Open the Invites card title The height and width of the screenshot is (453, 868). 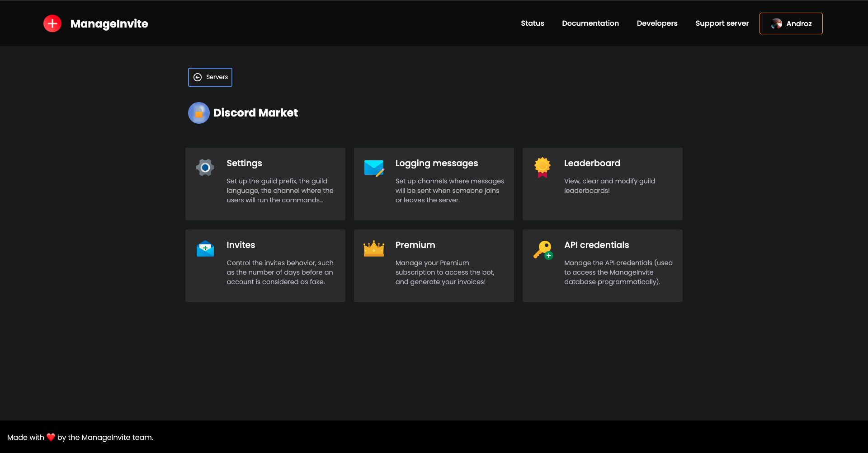(241, 245)
